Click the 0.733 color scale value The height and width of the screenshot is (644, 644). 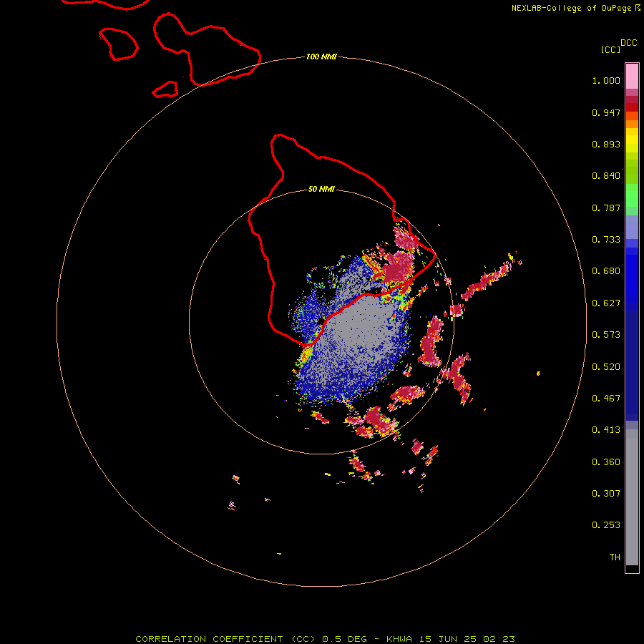(x=606, y=240)
